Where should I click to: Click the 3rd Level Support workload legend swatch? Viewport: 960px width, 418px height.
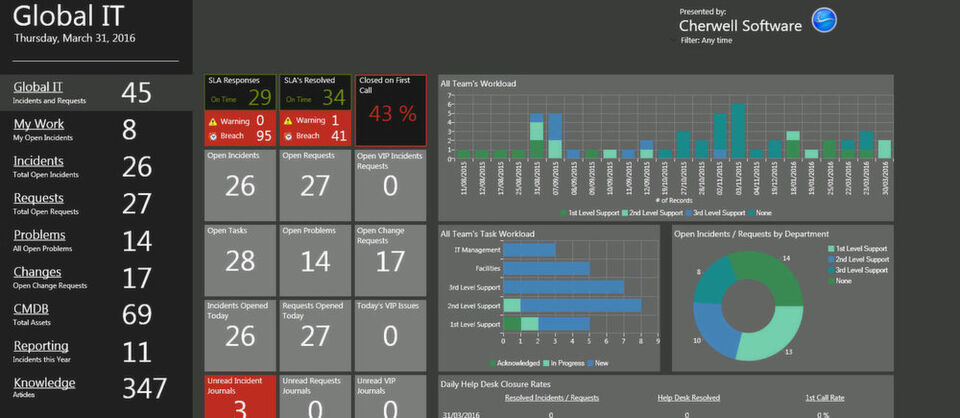[x=688, y=213]
